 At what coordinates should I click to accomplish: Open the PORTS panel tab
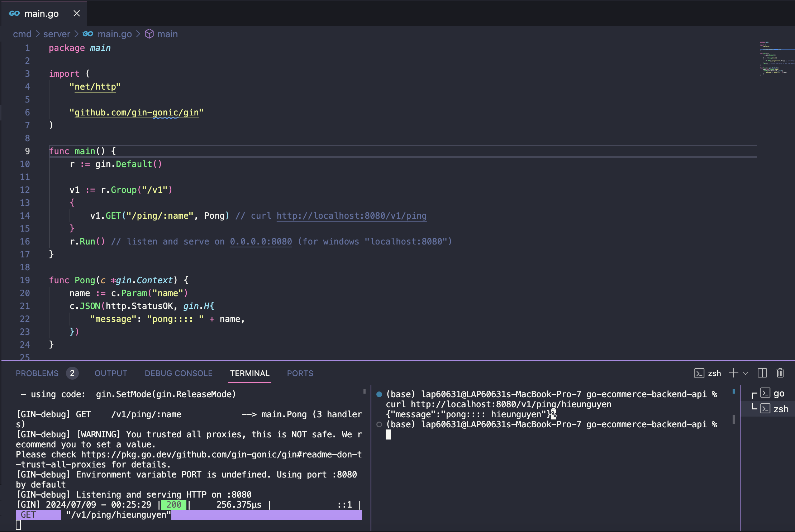coord(300,373)
